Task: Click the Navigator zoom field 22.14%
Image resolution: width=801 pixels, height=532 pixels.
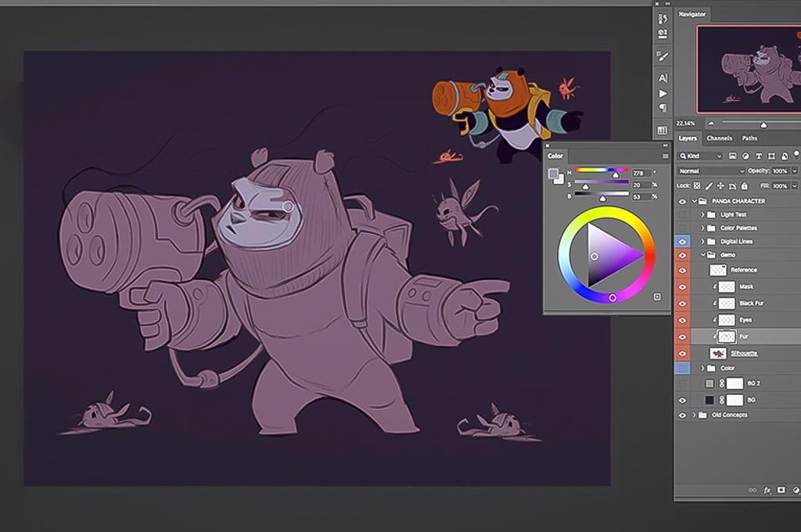Action: (686, 124)
